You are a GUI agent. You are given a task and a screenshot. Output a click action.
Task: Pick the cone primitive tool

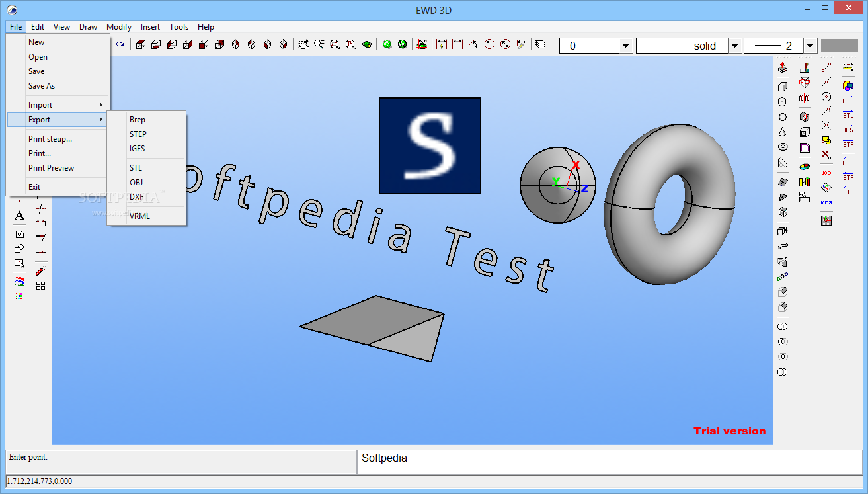[783, 132]
